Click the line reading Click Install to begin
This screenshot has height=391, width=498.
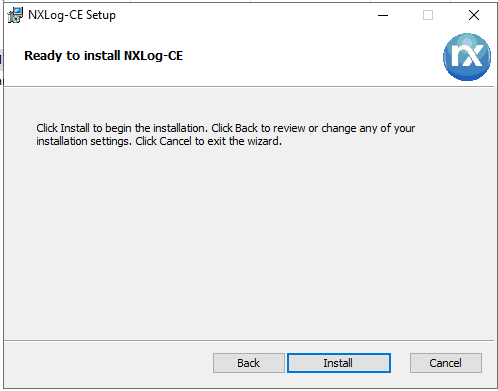226,128
